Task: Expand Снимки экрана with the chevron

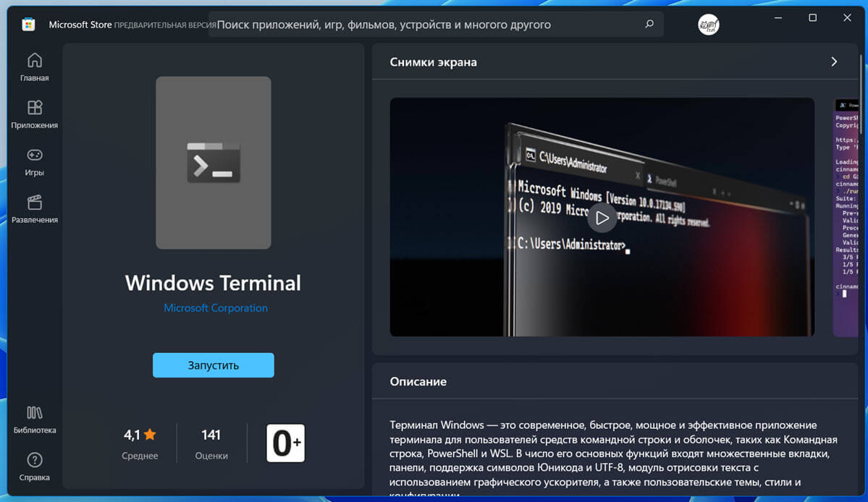Action: click(x=834, y=62)
